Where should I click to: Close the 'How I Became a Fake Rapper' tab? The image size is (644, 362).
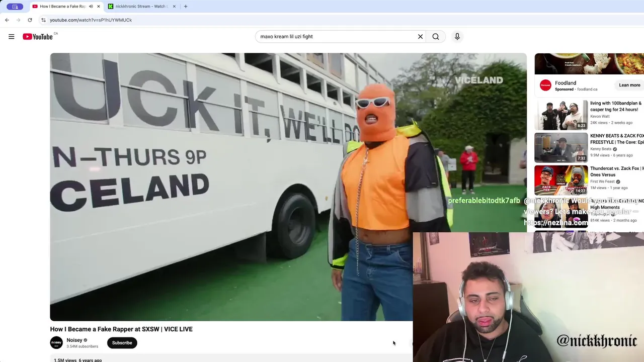point(99,7)
